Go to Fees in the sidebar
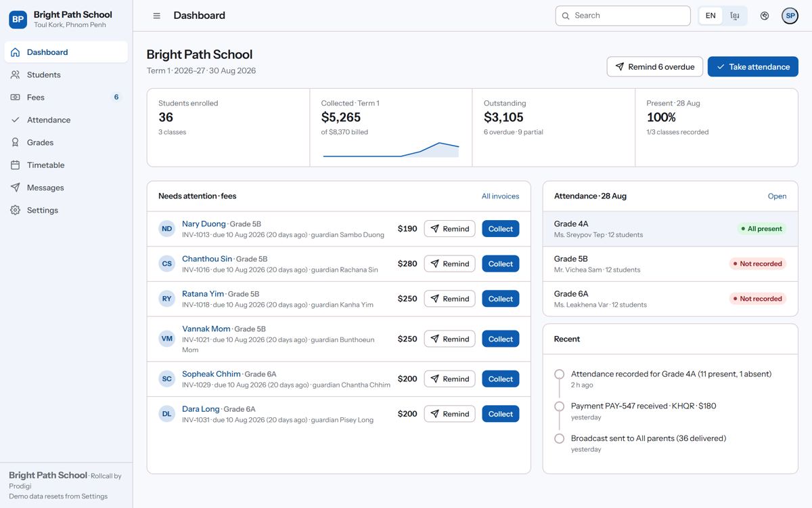Image resolution: width=812 pixels, height=508 pixels. tap(66, 98)
